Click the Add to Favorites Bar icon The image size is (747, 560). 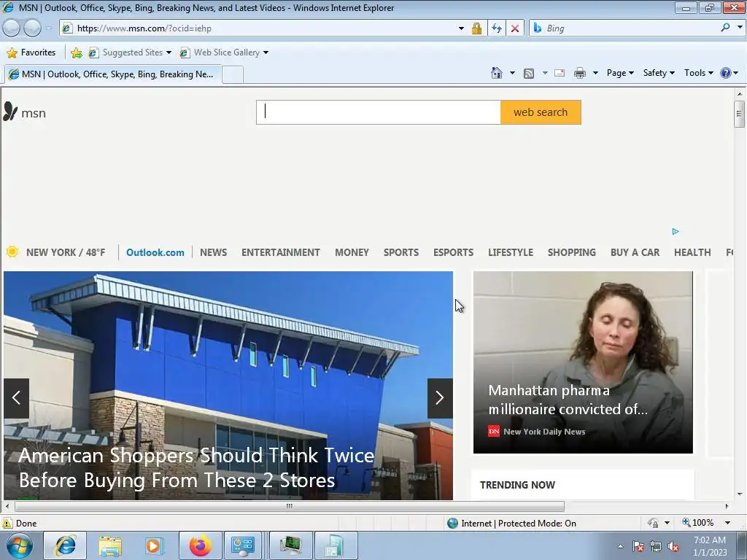[x=76, y=52]
